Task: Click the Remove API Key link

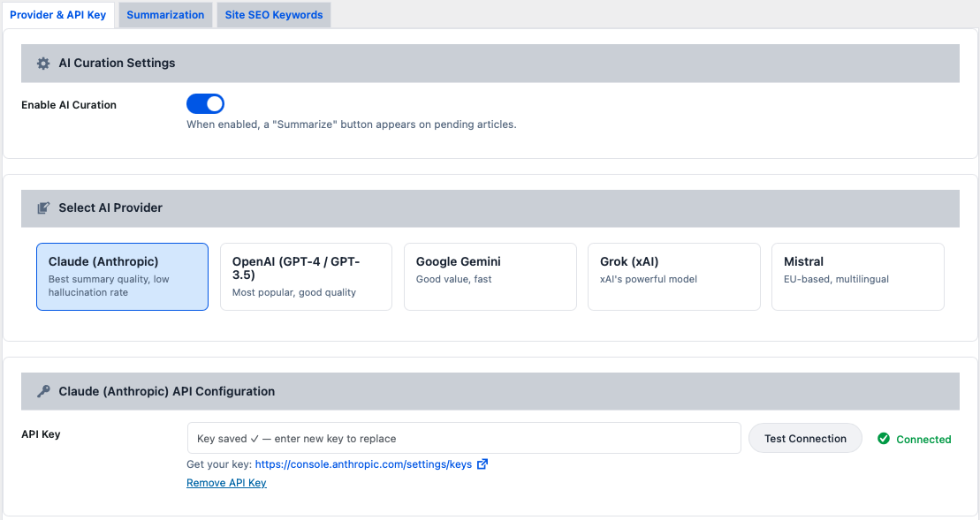Action: [226, 483]
